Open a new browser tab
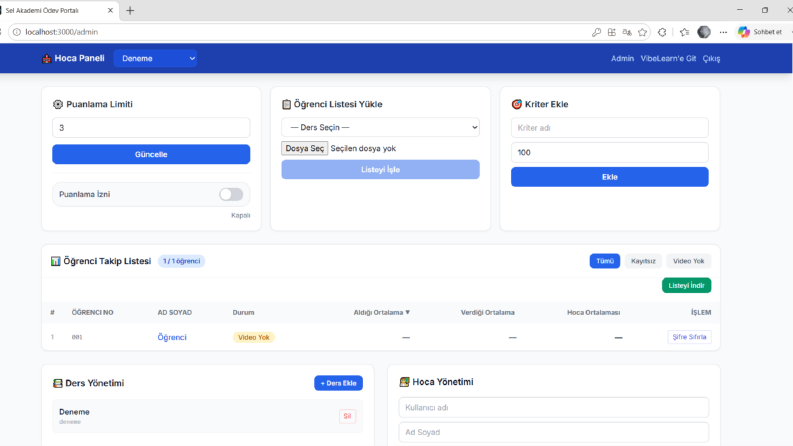 [x=130, y=11]
